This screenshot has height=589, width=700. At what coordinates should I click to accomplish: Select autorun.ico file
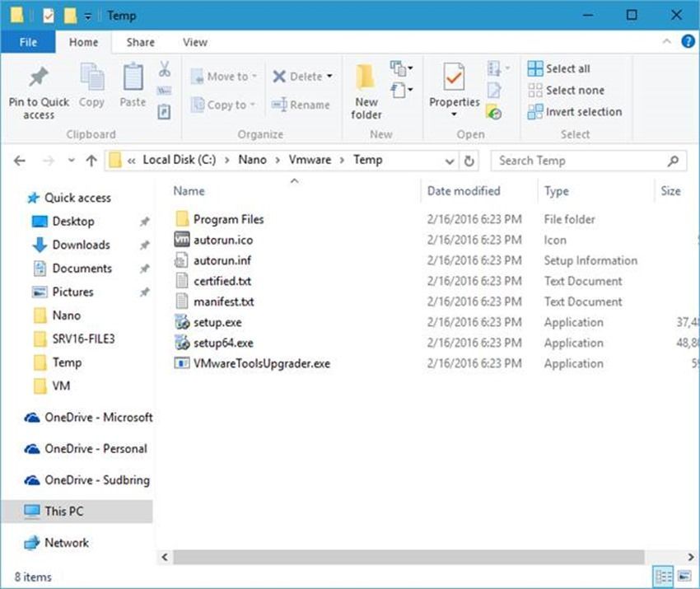(x=223, y=240)
